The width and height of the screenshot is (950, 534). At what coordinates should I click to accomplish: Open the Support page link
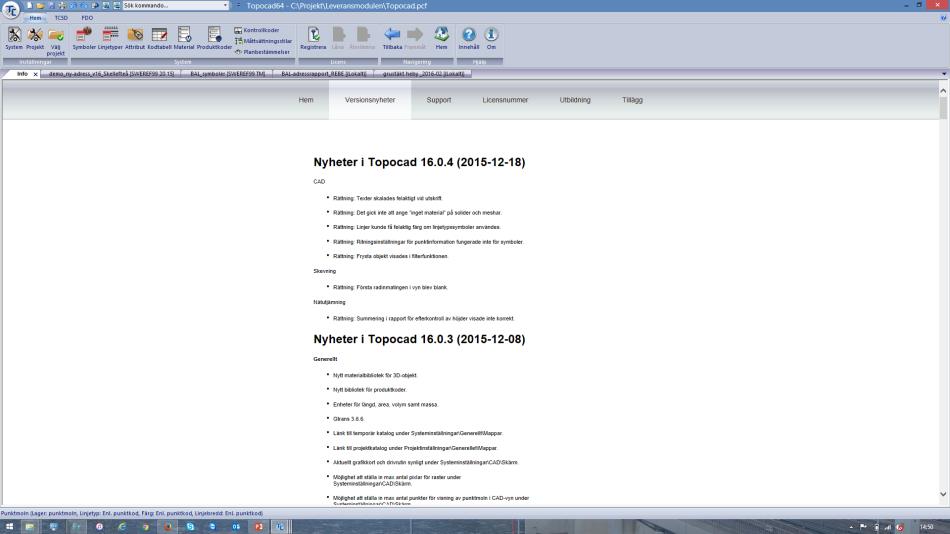pyautogui.click(x=439, y=100)
